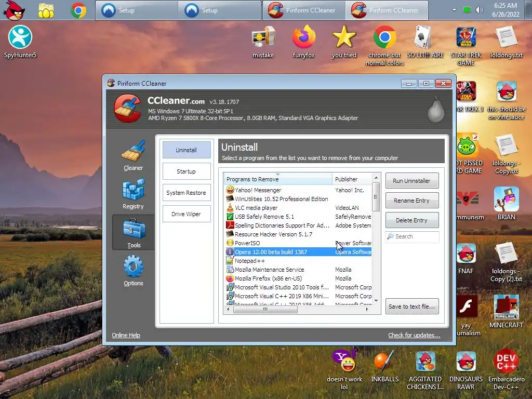Open the FNAF desktop icon
Viewport: 532px width, 399px height.
coord(466,258)
